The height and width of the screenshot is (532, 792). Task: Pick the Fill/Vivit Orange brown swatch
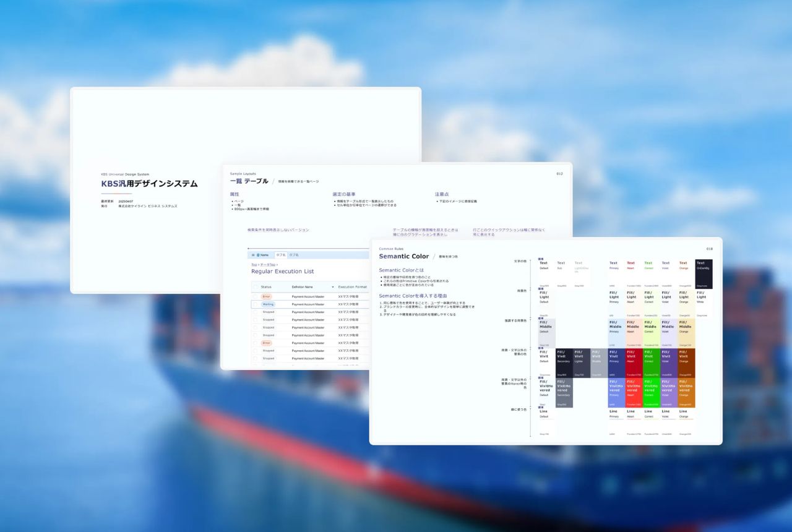[687, 363]
